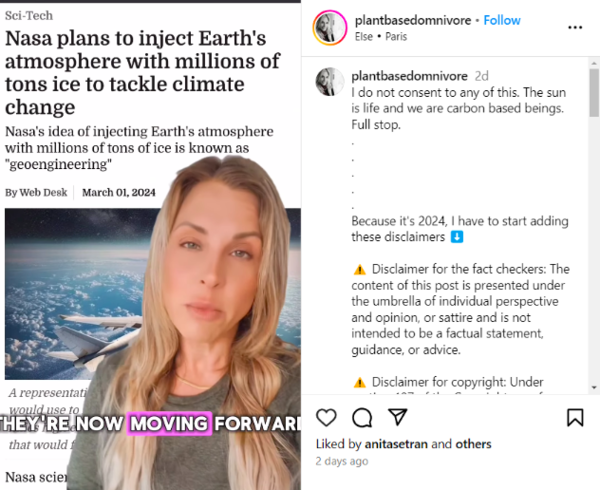Click the 2 days ago timestamp
Viewport: 600px width, 490px height.
pos(342,461)
